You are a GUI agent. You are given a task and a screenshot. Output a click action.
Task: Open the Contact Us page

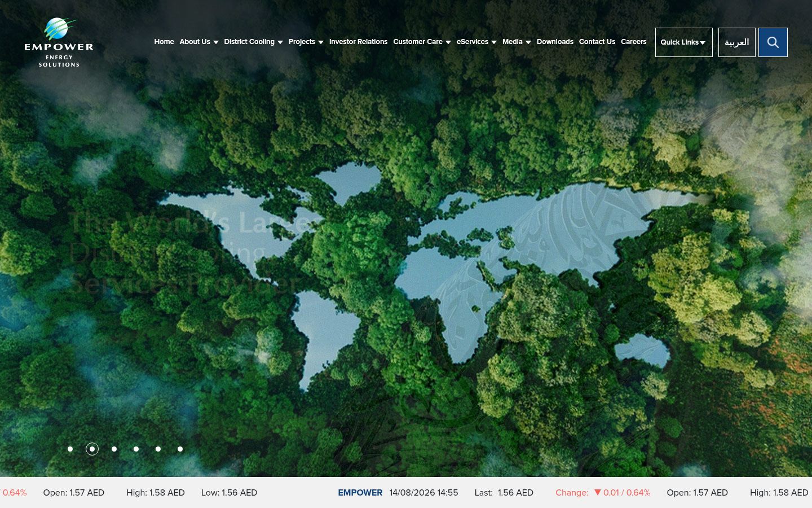click(597, 42)
